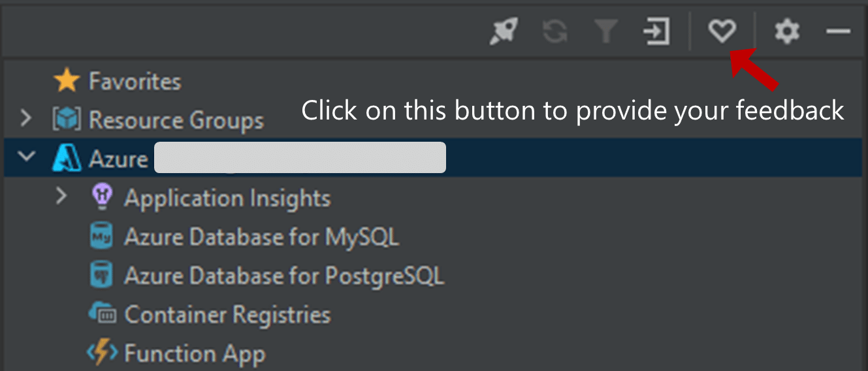Click the Application Insights lightbulb icon
This screenshot has height=371, width=868.
point(102,197)
